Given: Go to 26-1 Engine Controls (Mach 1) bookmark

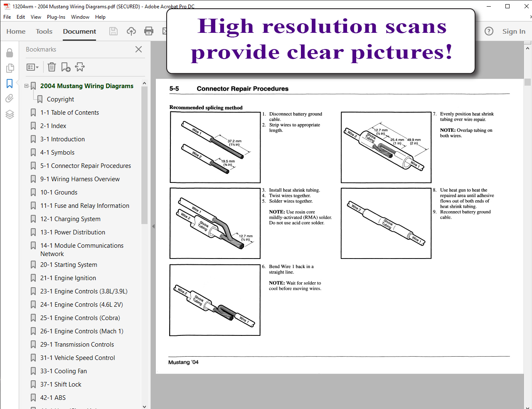Looking at the screenshot, I should (x=82, y=331).
